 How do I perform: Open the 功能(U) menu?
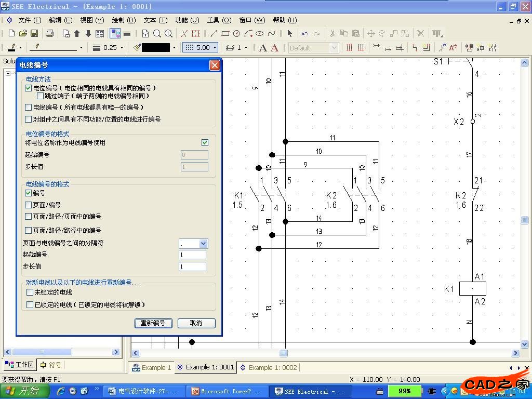[x=187, y=20]
